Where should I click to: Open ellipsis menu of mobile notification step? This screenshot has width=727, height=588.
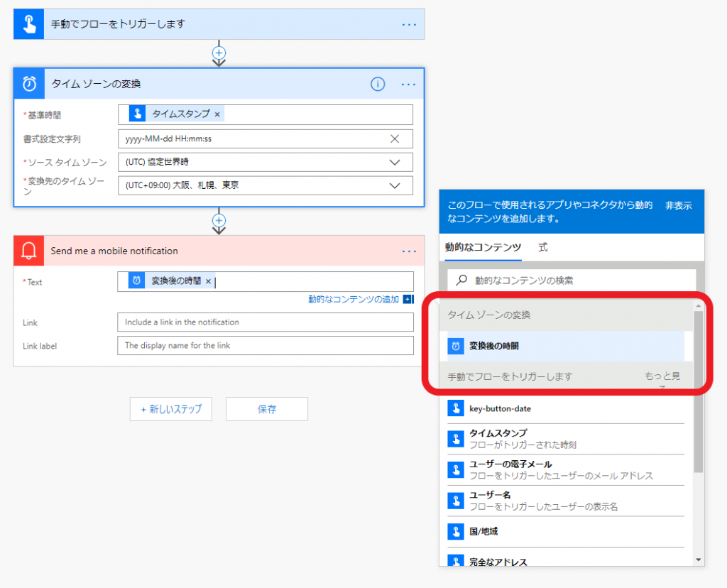tap(409, 251)
